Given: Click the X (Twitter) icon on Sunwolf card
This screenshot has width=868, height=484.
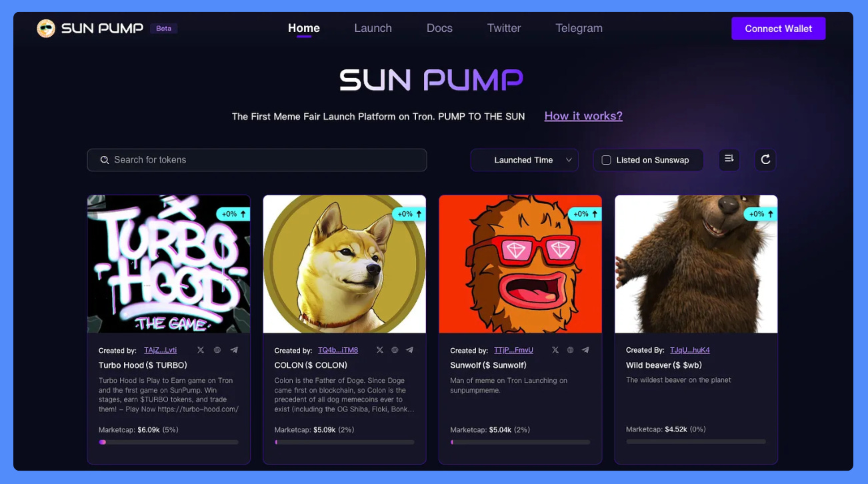Looking at the screenshot, I should tap(555, 350).
